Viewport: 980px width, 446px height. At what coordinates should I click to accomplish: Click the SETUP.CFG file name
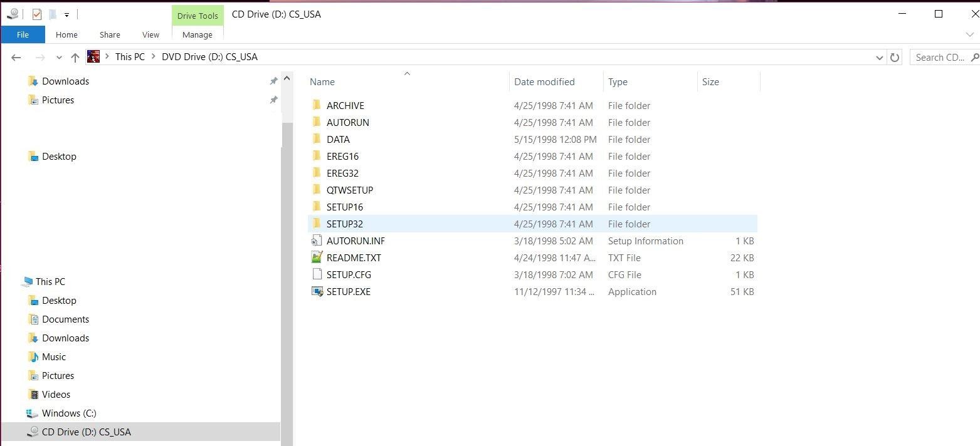[349, 274]
